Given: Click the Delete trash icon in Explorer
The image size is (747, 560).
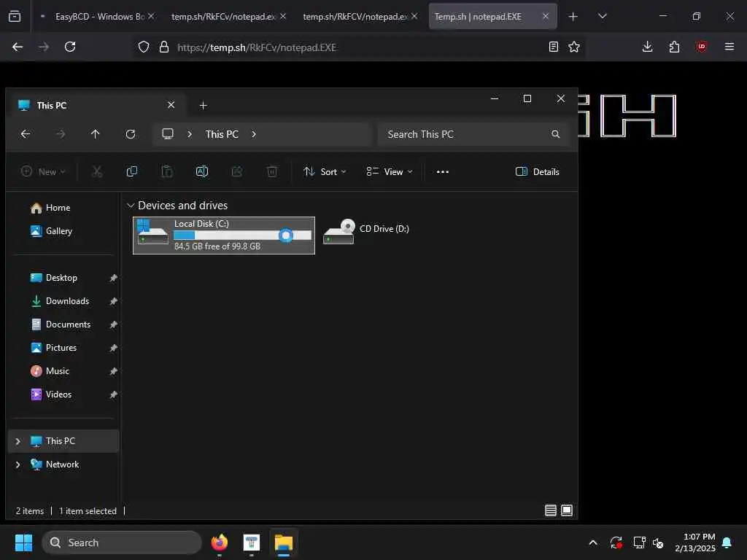Looking at the screenshot, I should (x=272, y=171).
